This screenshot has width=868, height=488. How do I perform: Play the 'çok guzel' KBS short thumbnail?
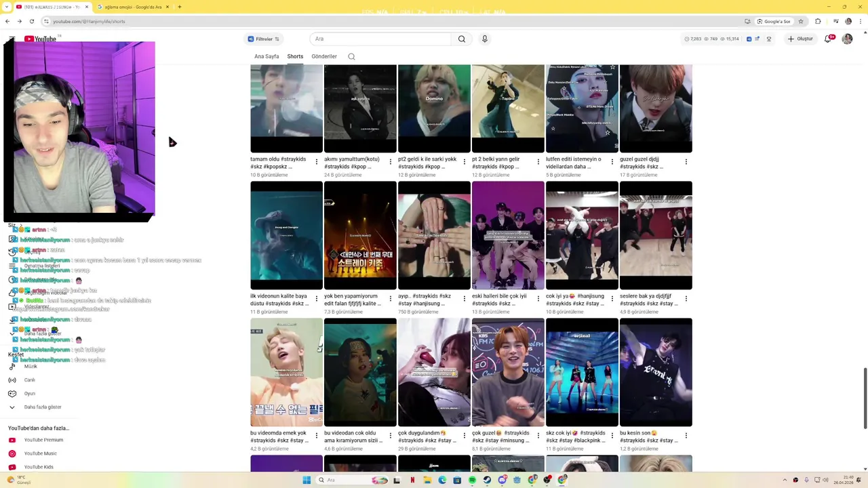[x=508, y=372]
